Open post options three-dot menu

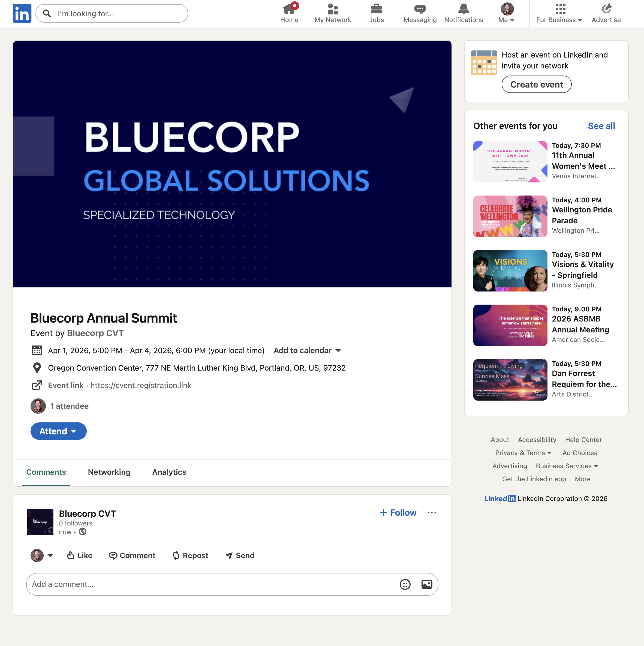432,513
